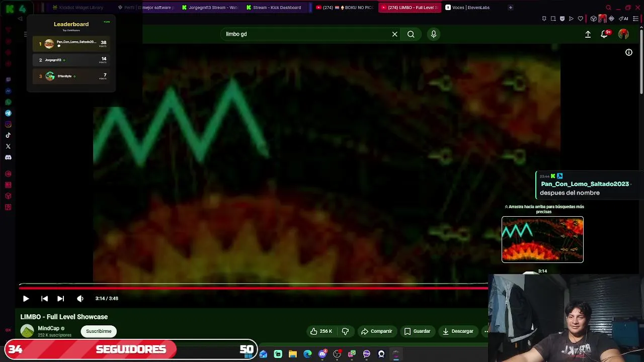Open WhatsApp in the browser sidebar

pyautogui.click(x=8, y=102)
